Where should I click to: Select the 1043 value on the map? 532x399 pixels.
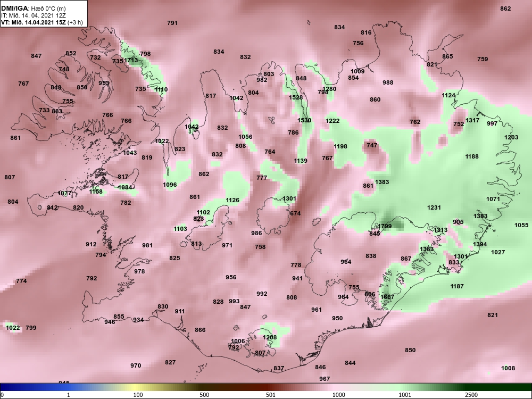tap(130, 153)
